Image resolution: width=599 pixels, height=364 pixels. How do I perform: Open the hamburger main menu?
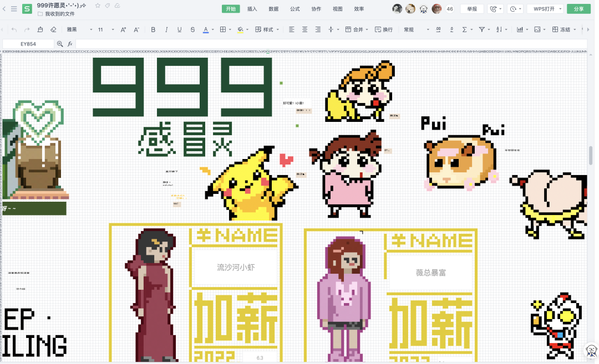[14, 8]
